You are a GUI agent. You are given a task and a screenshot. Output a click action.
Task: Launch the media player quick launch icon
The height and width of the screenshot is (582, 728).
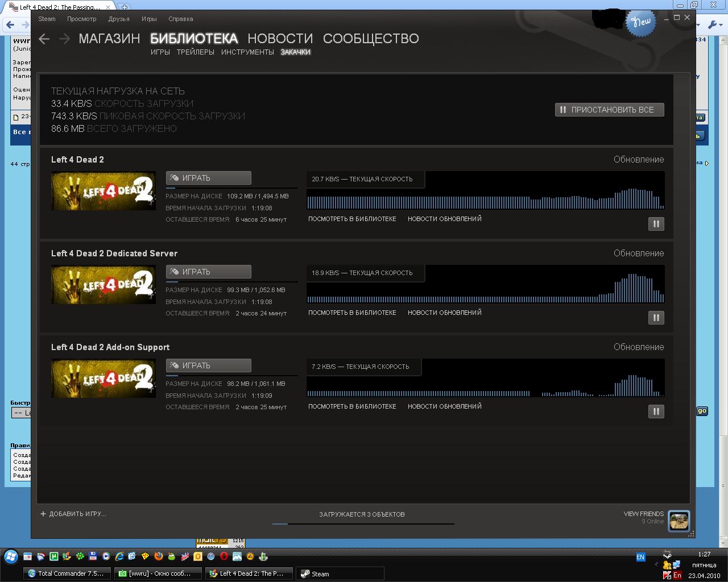[x=106, y=556]
